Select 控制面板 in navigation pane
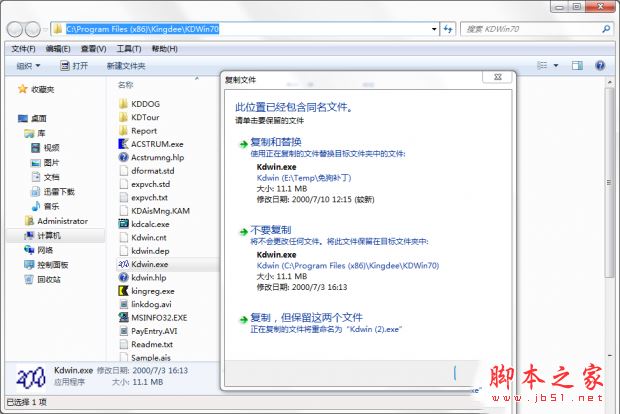This screenshot has width=620, height=414. 46,265
